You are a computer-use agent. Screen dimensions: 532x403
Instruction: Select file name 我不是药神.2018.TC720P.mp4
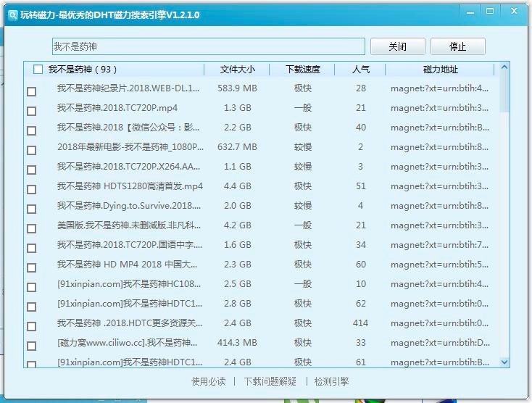(117, 108)
